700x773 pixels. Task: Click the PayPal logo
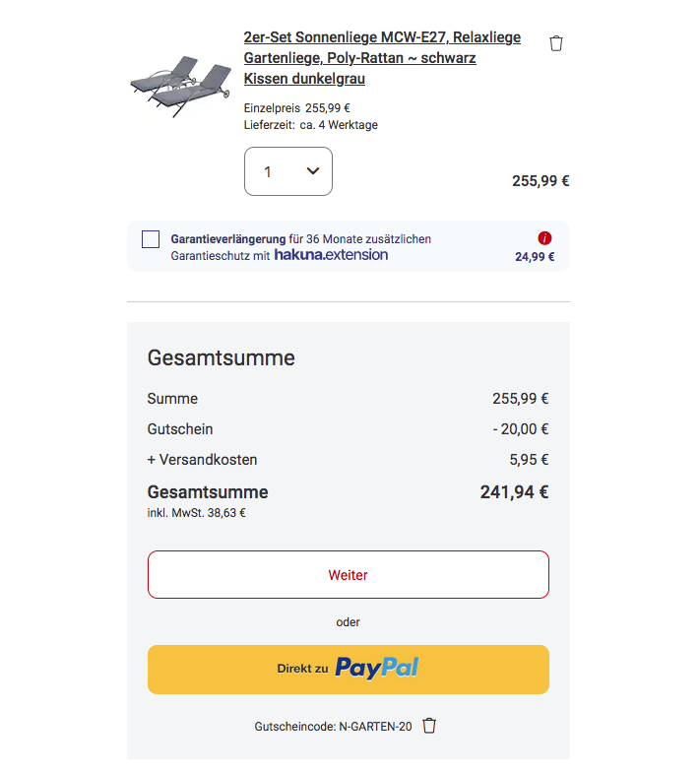pyautogui.click(x=376, y=669)
